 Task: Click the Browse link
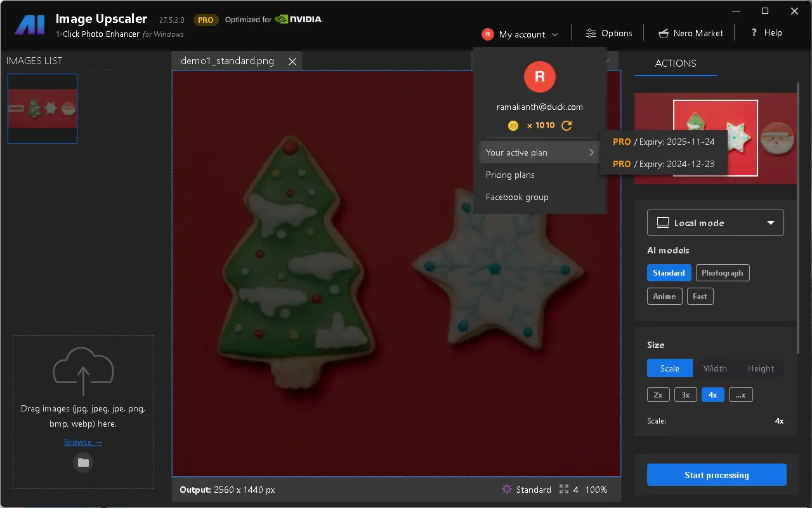point(82,442)
